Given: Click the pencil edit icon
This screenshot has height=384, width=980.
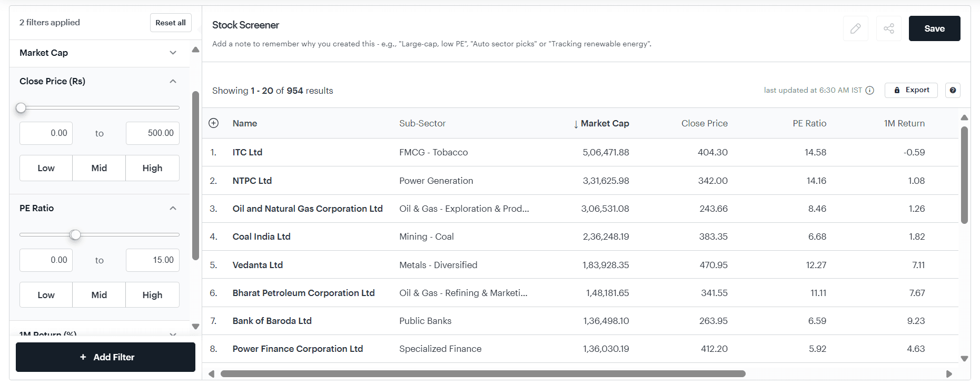Looking at the screenshot, I should [855, 28].
